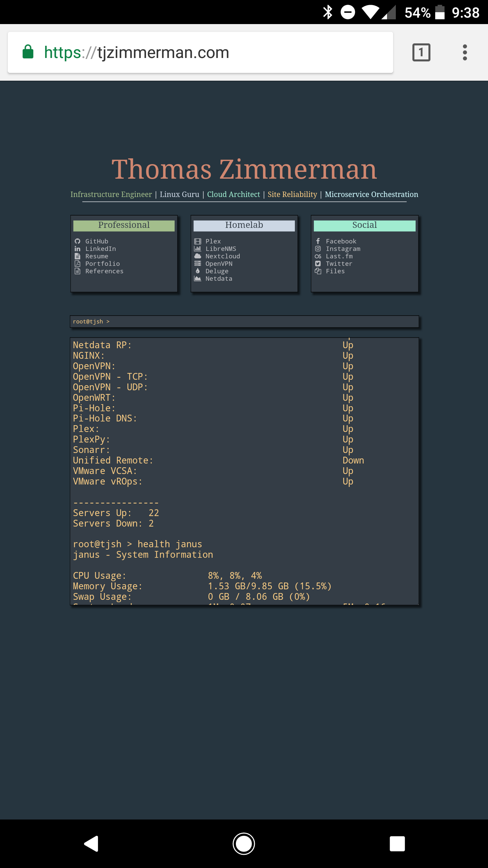Tap the Android home button
The width and height of the screenshot is (488, 868).
tap(244, 844)
